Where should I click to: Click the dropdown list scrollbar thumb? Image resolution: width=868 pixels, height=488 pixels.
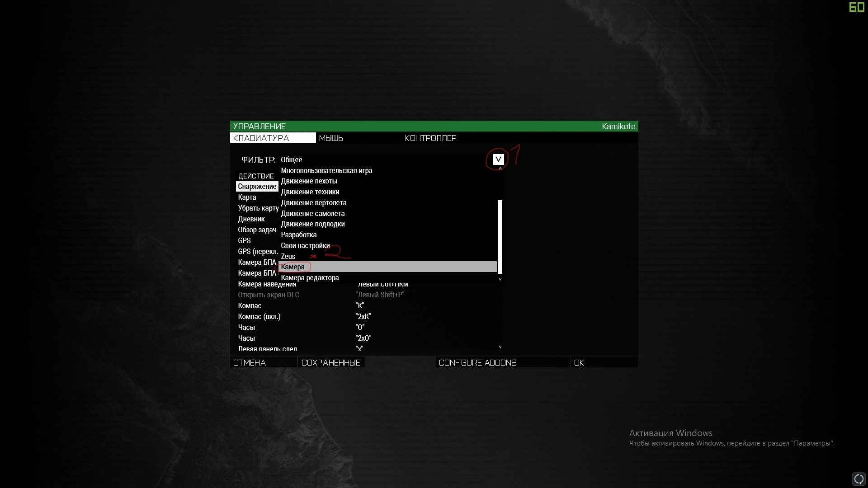500,237
